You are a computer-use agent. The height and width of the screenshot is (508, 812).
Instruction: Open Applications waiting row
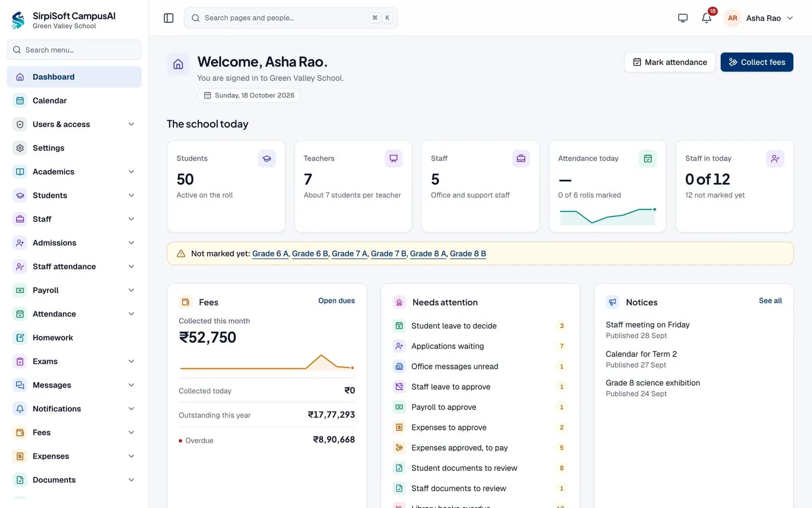click(480, 346)
